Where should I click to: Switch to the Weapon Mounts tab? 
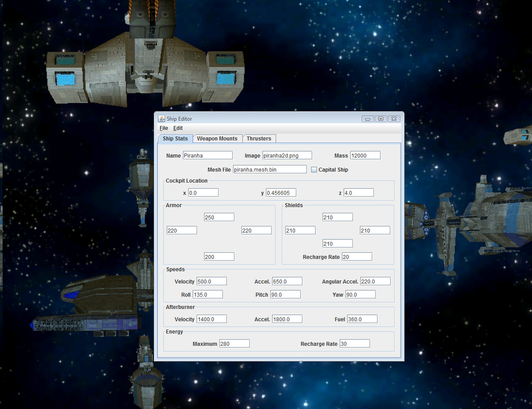[x=217, y=139]
